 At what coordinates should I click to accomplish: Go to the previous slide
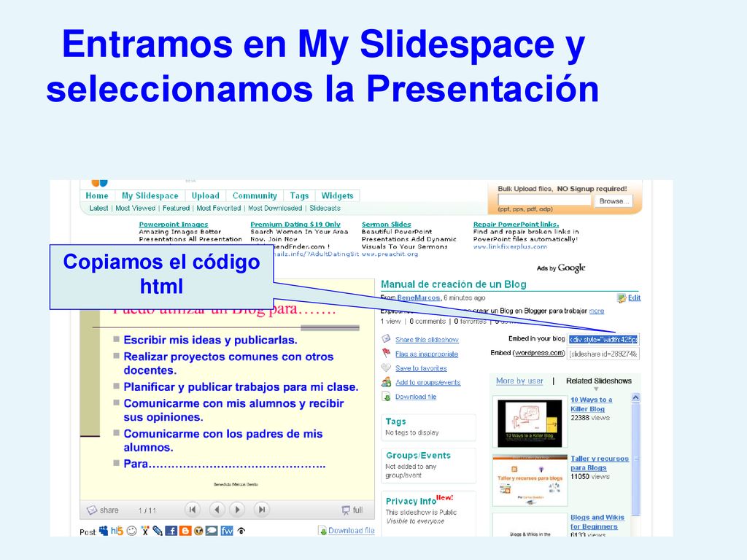pos(217,510)
